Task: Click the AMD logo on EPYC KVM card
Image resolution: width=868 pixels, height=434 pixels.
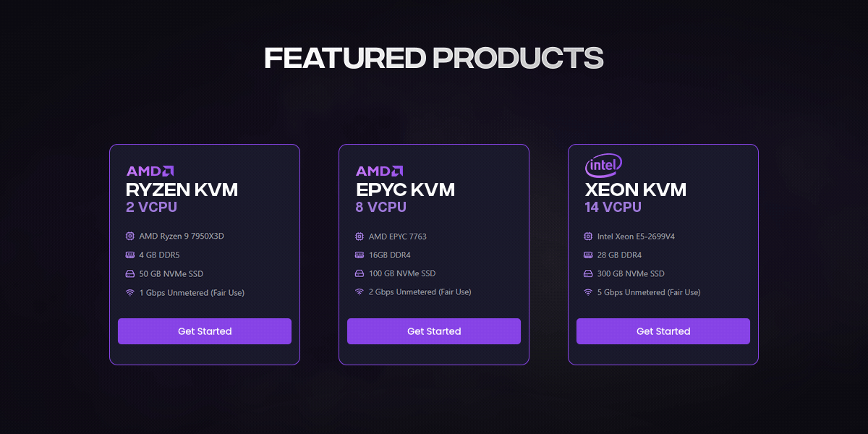Action: 379,171
